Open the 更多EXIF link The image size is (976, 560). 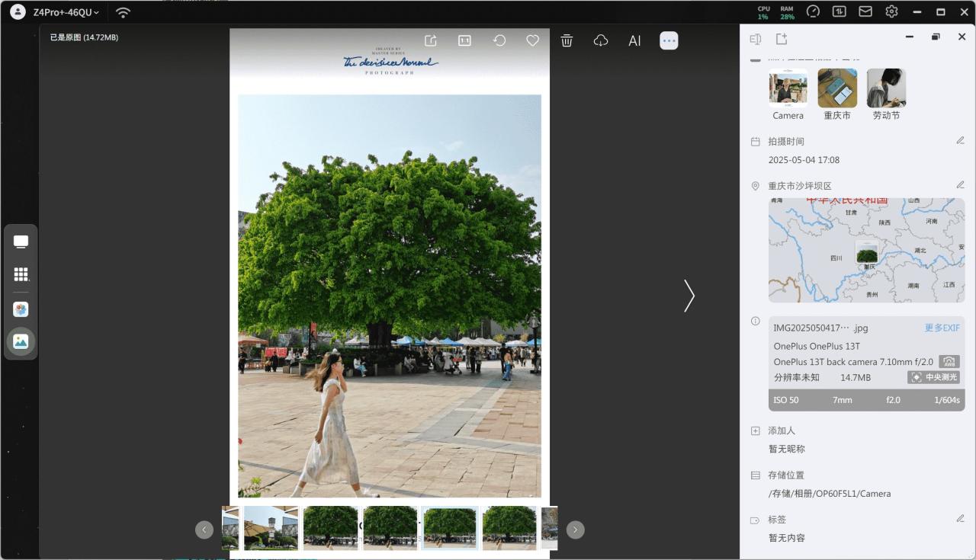click(942, 328)
